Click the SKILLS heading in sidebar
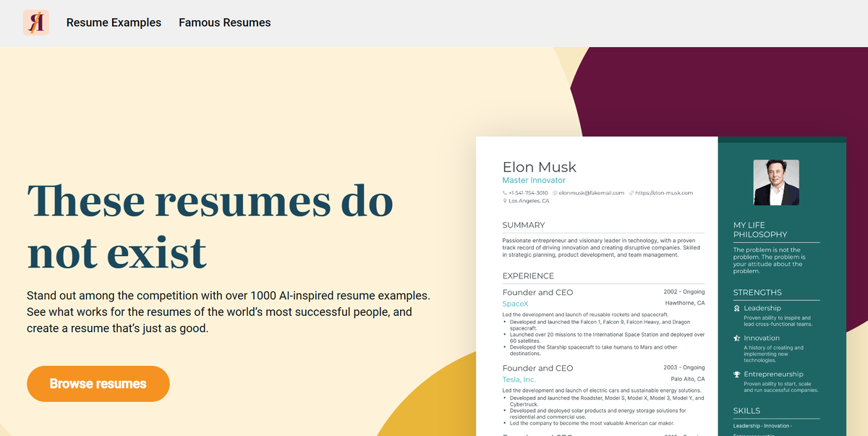The height and width of the screenshot is (436, 868). tap(746, 411)
